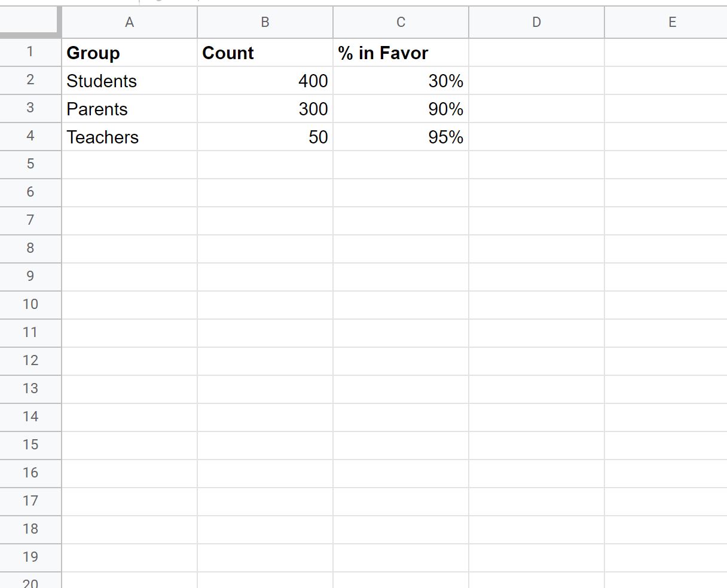Click the select-all corner box
This screenshot has width=727, height=588.
[x=30, y=22]
